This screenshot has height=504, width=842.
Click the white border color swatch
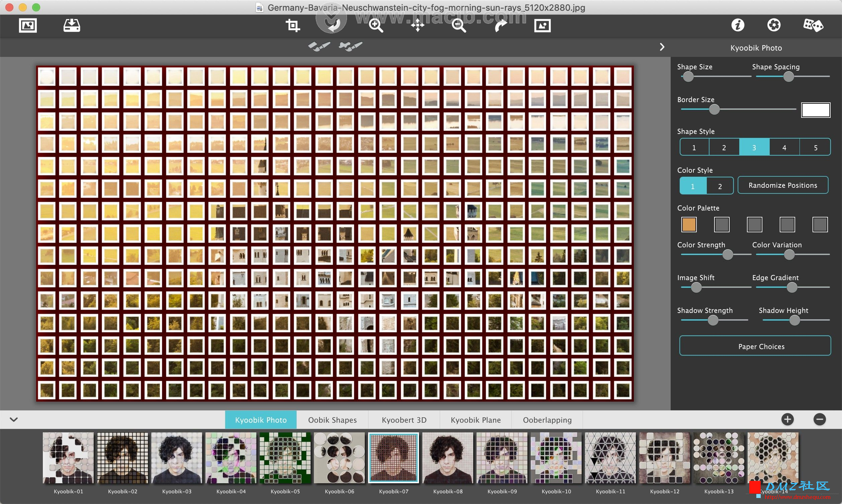(816, 110)
